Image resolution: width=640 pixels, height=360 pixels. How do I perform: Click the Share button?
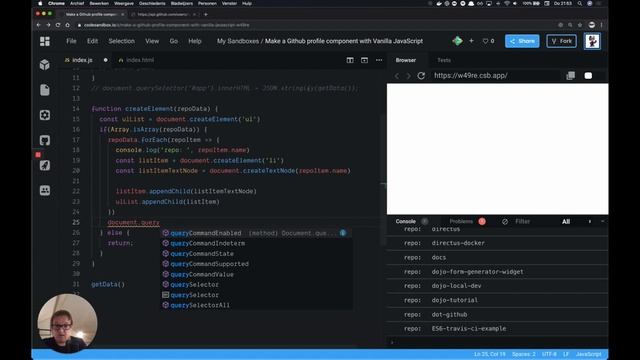(x=522, y=41)
